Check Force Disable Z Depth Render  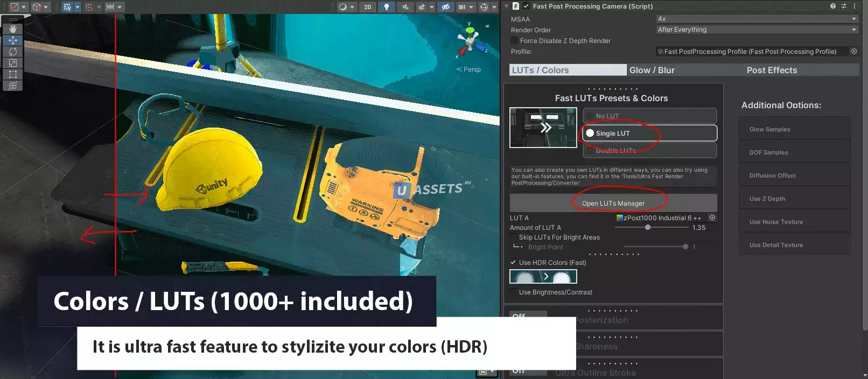pyautogui.click(x=514, y=40)
